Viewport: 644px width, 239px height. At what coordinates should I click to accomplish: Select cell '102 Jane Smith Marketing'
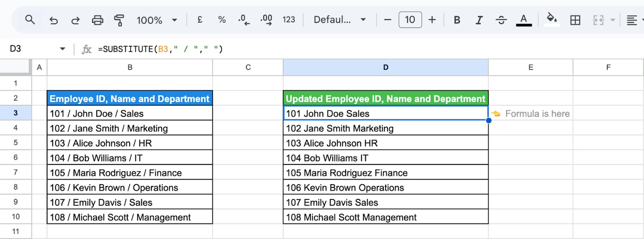coord(386,128)
